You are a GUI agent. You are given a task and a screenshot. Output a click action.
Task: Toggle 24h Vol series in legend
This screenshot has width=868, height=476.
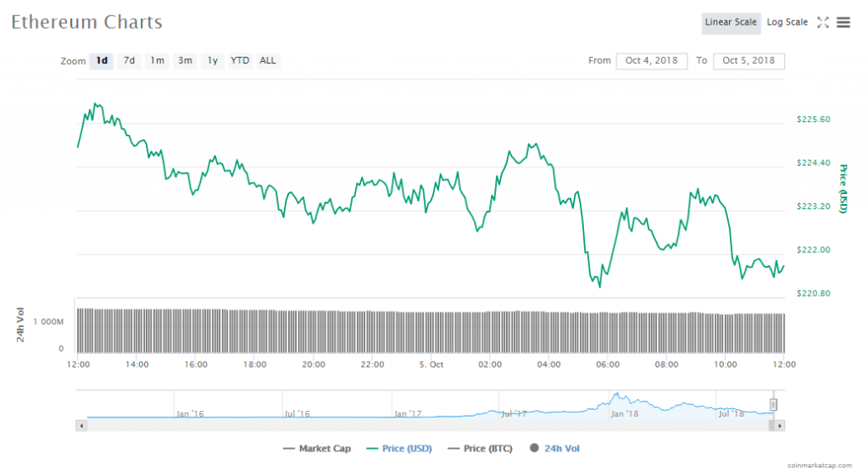[x=554, y=449]
